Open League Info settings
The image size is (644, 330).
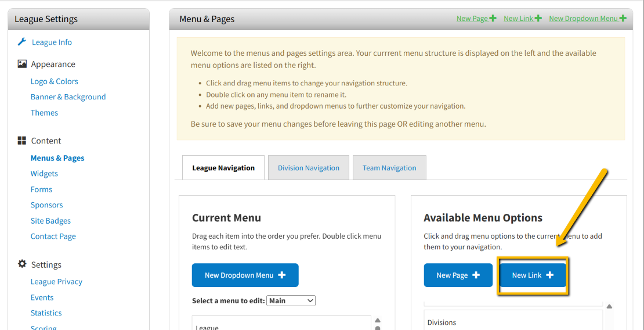pos(52,42)
